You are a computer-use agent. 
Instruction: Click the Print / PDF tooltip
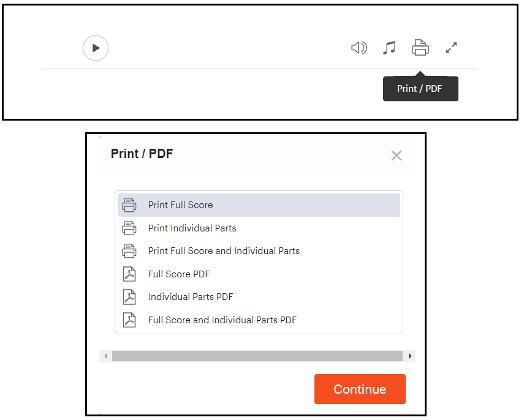click(x=420, y=89)
